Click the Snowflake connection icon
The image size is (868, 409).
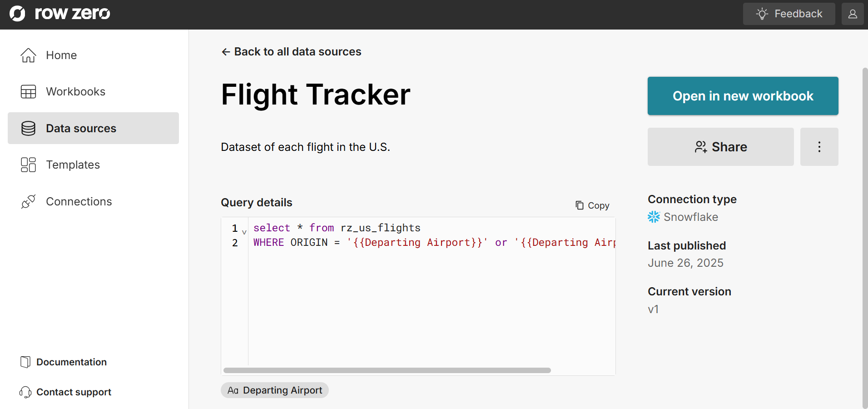pyautogui.click(x=654, y=217)
